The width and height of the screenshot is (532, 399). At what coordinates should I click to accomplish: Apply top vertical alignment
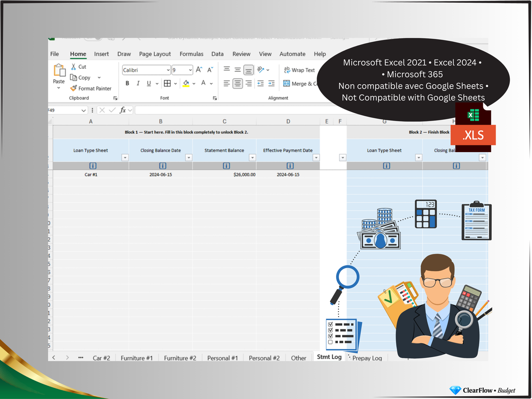click(227, 70)
